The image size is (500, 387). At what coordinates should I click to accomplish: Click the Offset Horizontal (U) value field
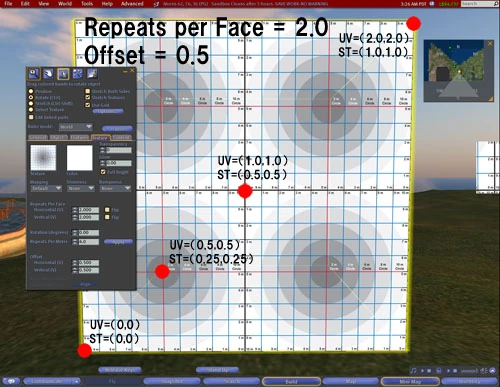[x=89, y=263]
